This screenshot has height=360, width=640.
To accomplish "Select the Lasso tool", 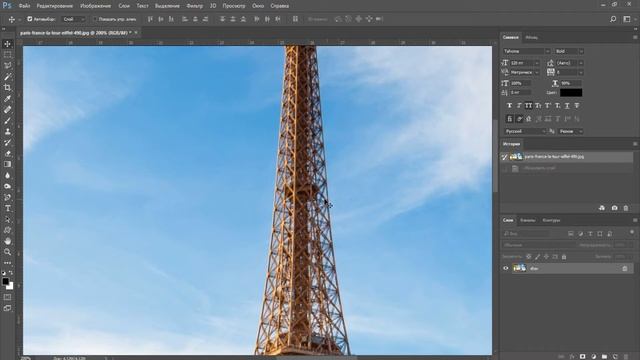I will click(x=7, y=66).
